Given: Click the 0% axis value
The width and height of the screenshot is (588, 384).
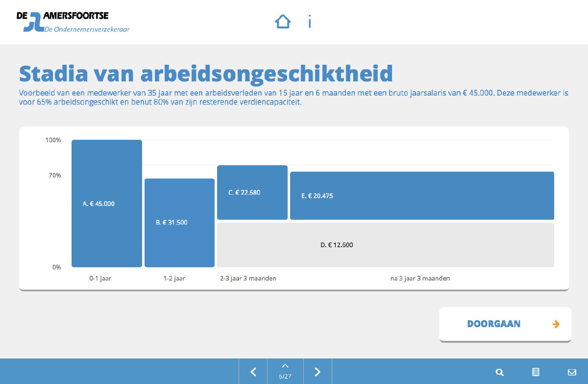Looking at the screenshot, I should click(x=57, y=267).
